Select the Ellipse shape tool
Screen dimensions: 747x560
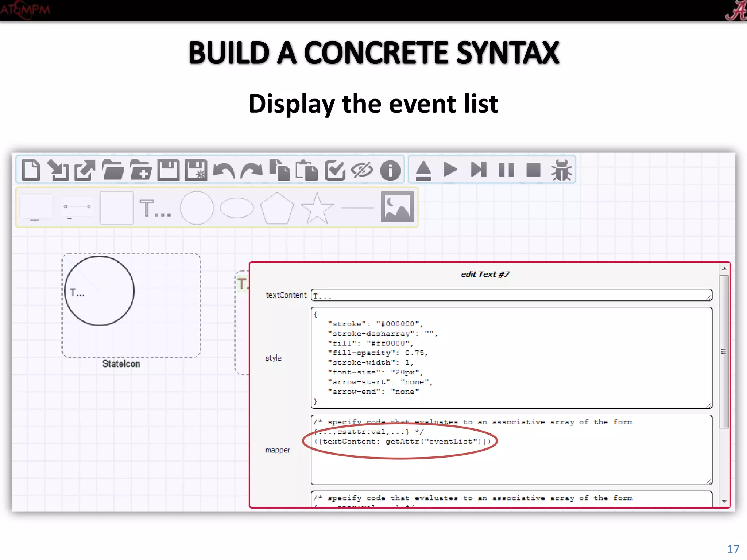237,208
